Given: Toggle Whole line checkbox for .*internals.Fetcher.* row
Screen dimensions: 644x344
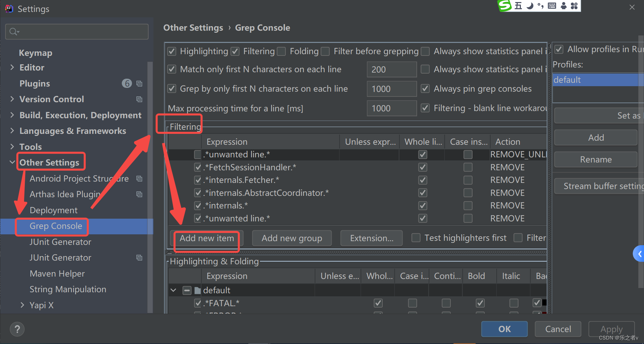Looking at the screenshot, I should (423, 180).
